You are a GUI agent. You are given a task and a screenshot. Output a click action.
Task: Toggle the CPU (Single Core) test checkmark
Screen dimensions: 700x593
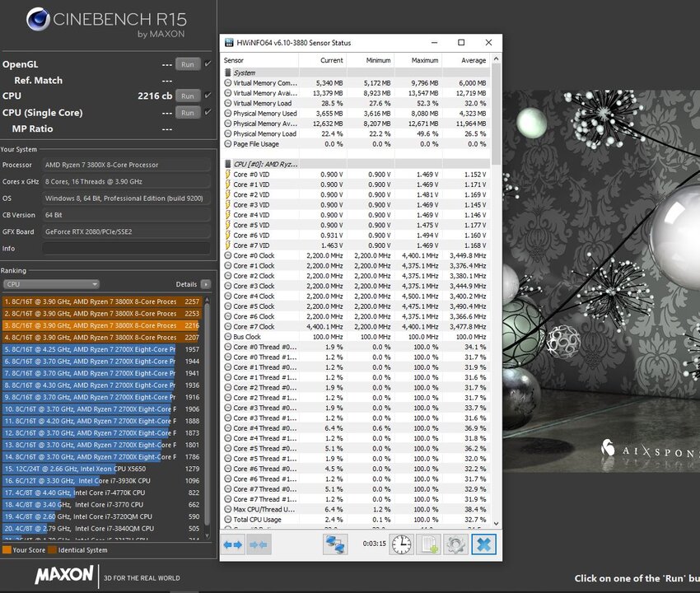(x=208, y=112)
